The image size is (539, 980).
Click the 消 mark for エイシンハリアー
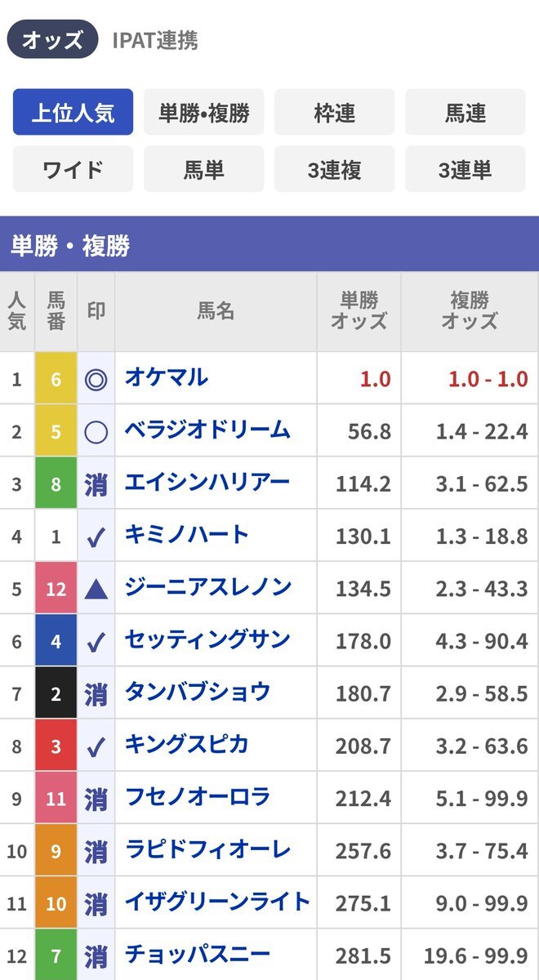[96, 484]
